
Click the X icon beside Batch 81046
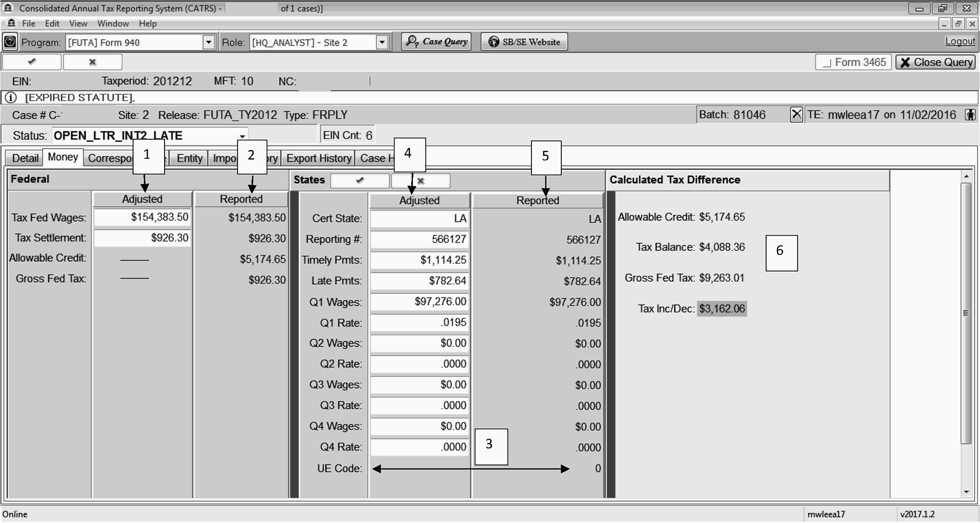click(x=796, y=115)
